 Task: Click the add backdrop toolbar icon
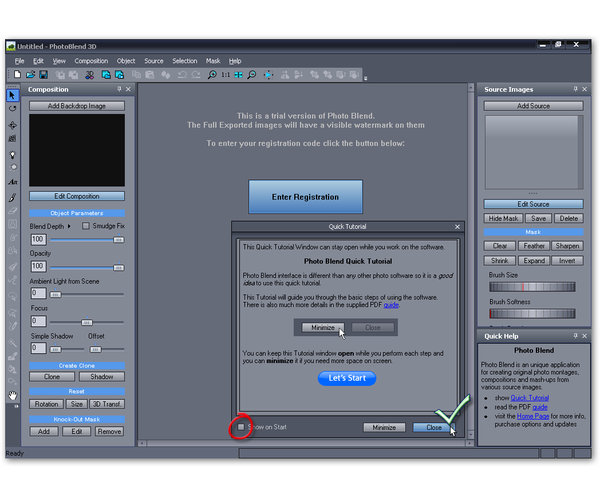106,75
